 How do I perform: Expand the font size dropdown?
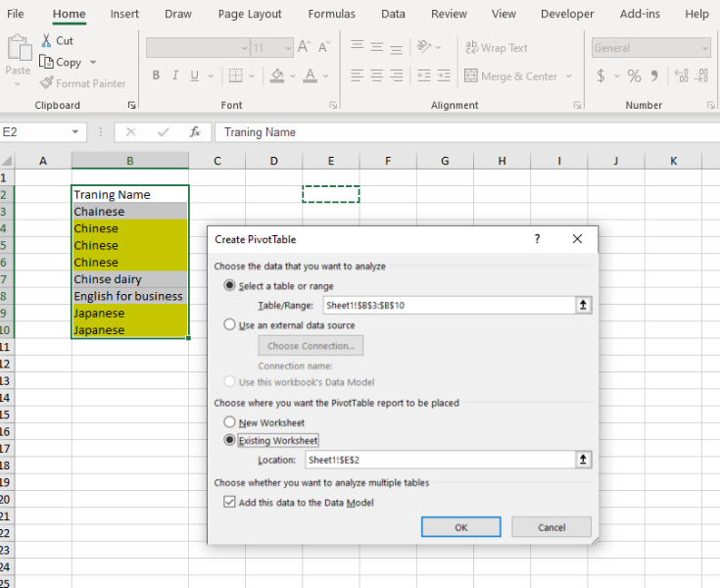(286, 48)
